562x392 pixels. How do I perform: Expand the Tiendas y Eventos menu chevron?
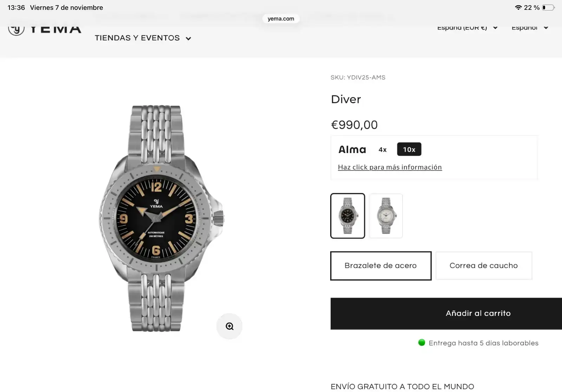tap(188, 39)
